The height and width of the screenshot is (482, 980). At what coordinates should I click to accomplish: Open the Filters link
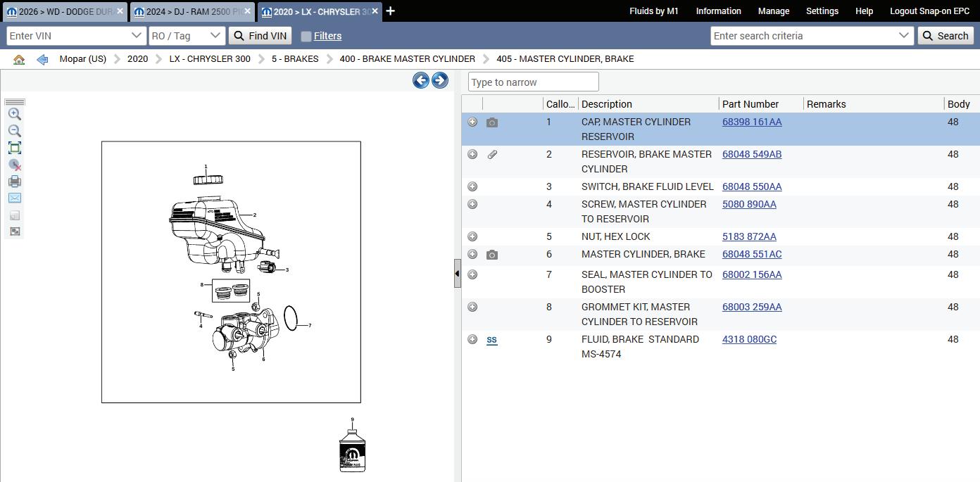point(327,36)
